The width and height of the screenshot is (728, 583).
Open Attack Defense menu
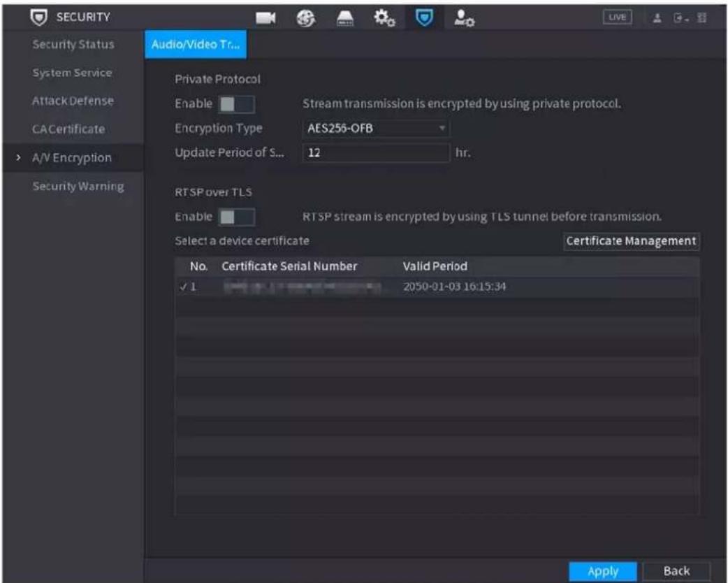click(x=73, y=101)
